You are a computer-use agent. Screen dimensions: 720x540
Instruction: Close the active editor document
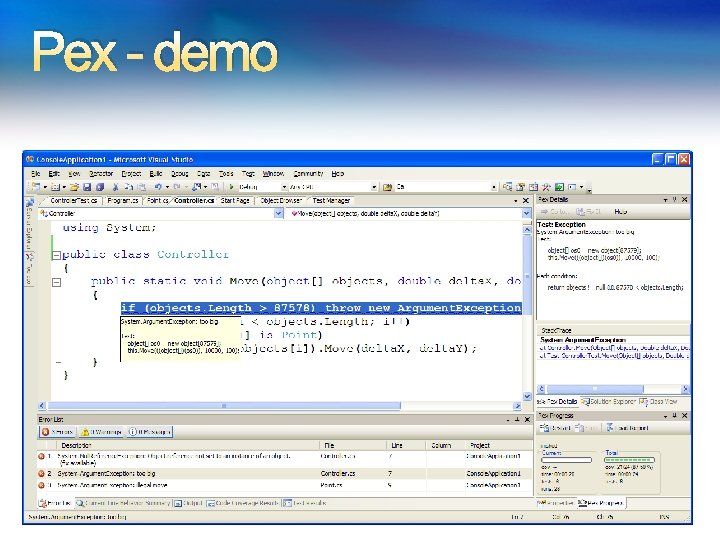click(526, 201)
